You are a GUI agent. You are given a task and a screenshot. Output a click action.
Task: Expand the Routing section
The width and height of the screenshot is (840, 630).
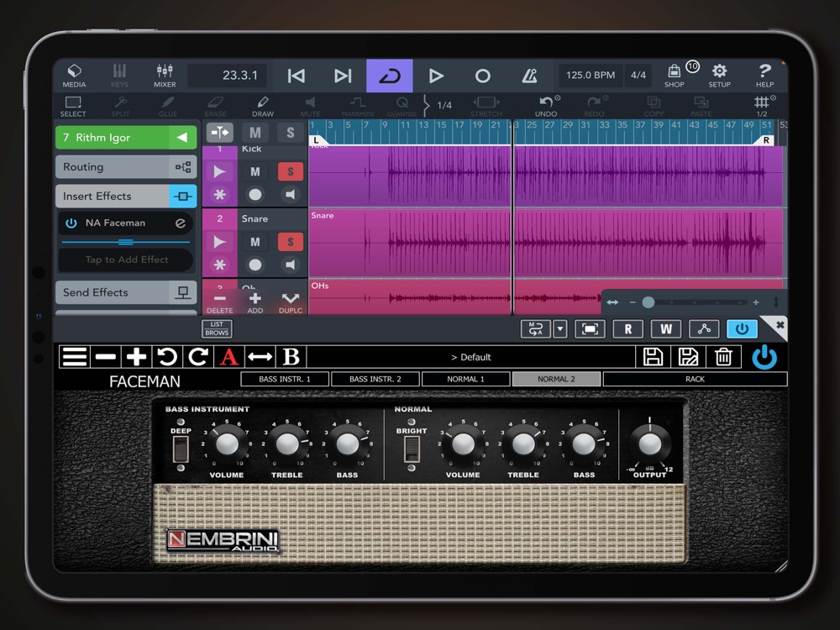tap(126, 166)
